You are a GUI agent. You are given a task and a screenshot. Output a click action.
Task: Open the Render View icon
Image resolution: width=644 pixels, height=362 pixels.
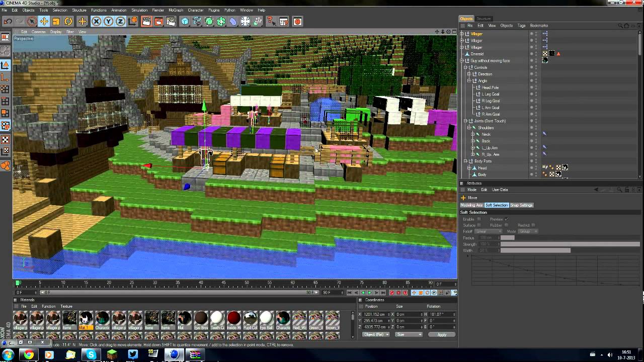click(145, 21)
